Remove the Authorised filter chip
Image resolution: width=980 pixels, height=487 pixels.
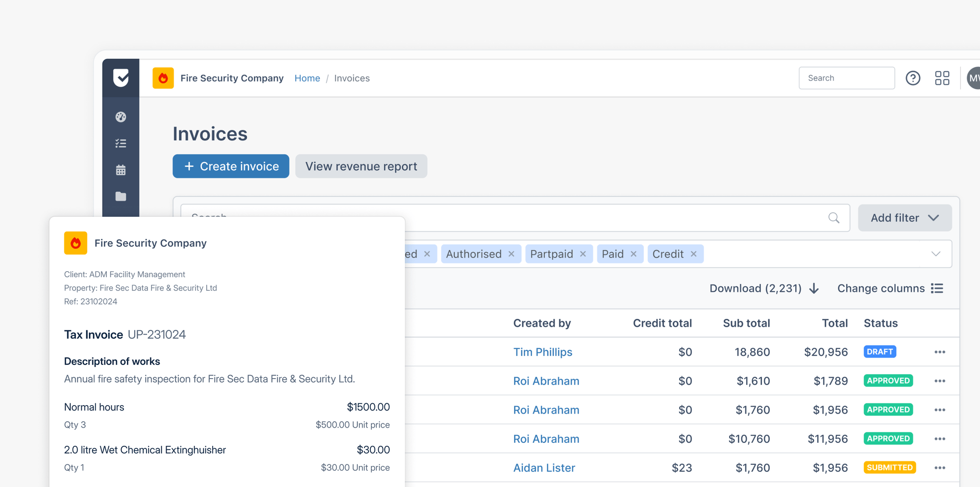[512, 254]
